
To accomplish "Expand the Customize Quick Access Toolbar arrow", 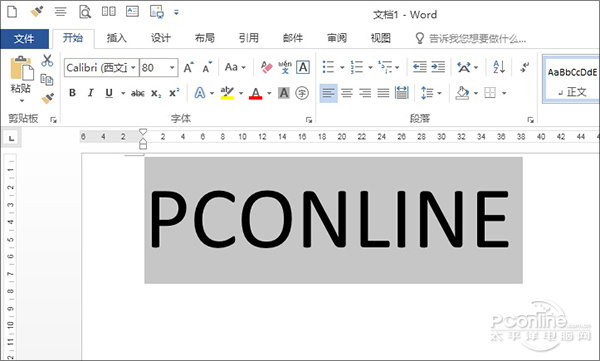I will pyautogui.click(x=176, y=13).
